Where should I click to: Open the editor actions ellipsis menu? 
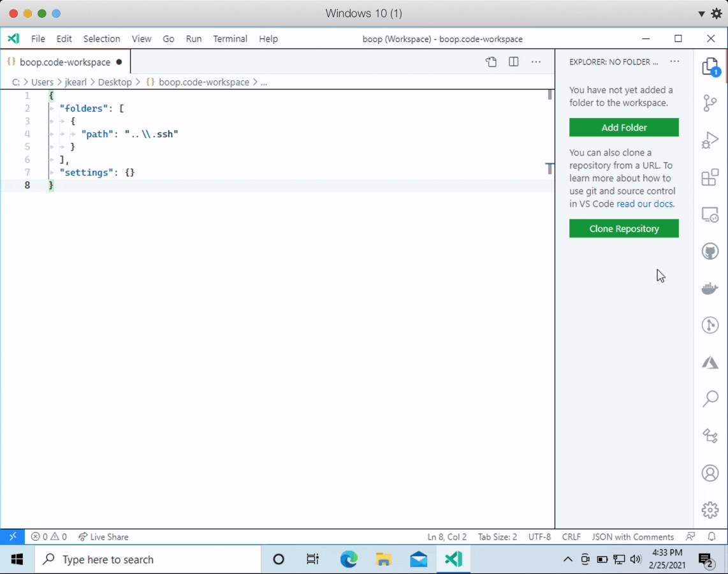pos(536,62)
